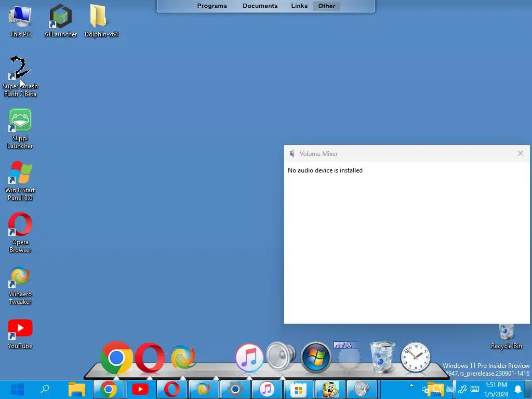Launch Opera from the dock
Screen dimensions: 532x399
point(150,357)
